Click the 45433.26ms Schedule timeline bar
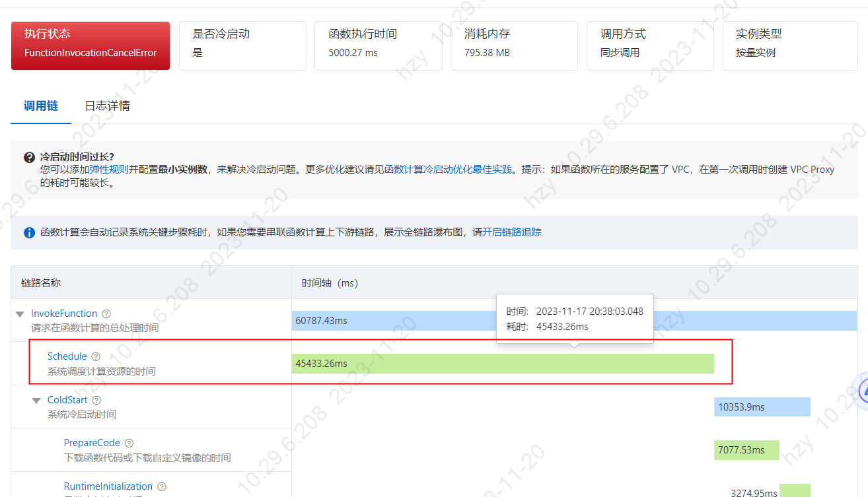Screen dimensions: 868x497 [x=503, y=364]
